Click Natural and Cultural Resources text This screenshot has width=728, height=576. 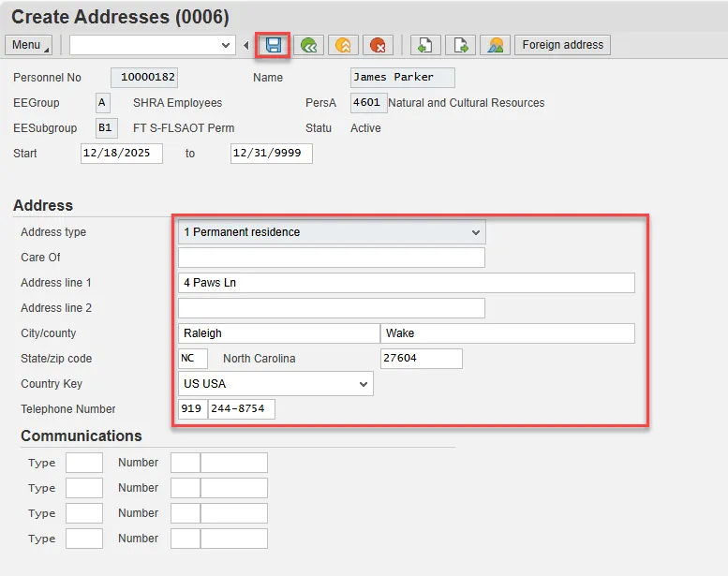(x=467, y=103)
